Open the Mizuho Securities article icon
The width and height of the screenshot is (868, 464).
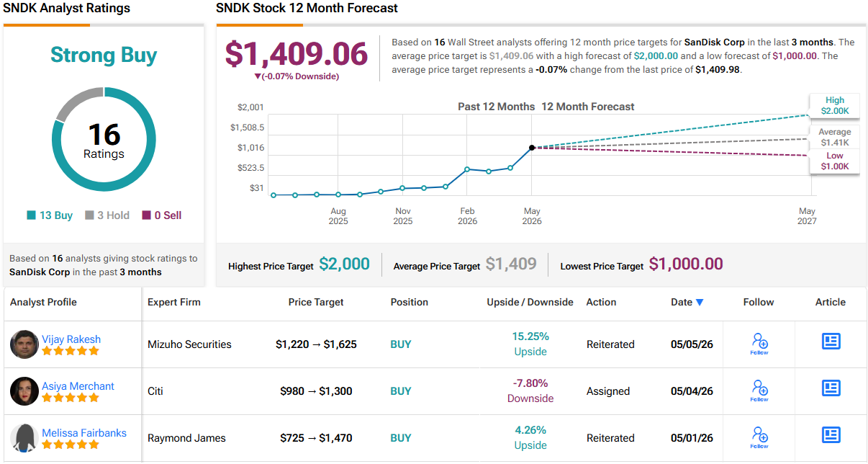(831, 342)
